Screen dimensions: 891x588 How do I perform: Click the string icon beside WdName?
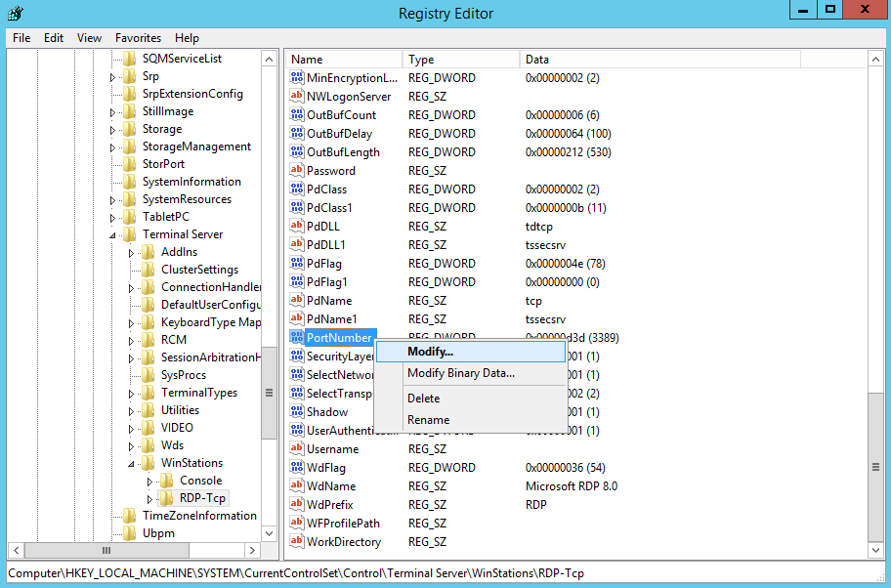298,486
